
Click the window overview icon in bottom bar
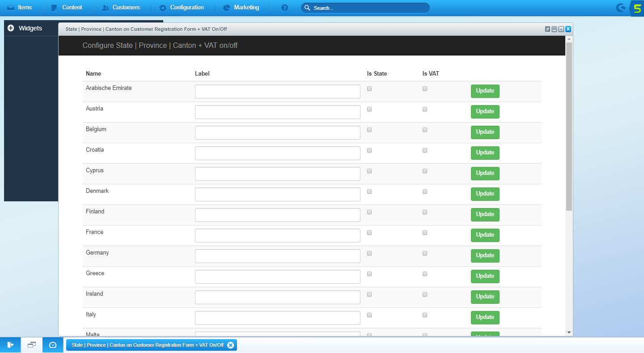pos(31,345)
